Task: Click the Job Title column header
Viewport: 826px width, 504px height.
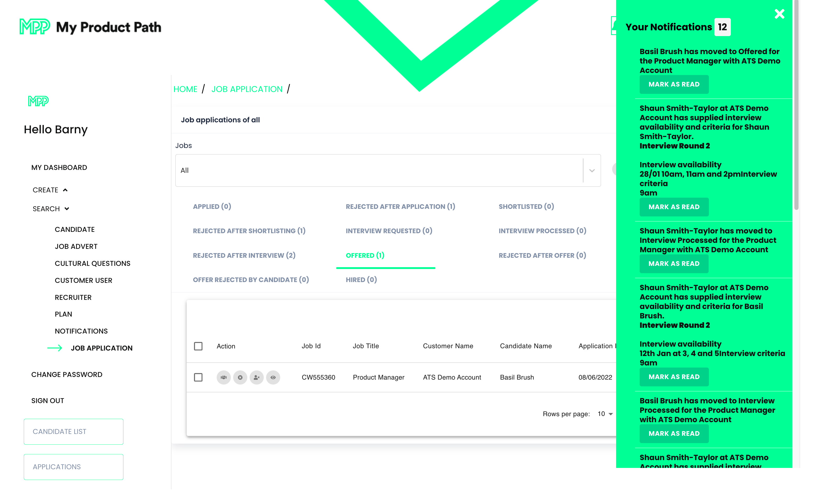Action: click(x=365, y=346)
